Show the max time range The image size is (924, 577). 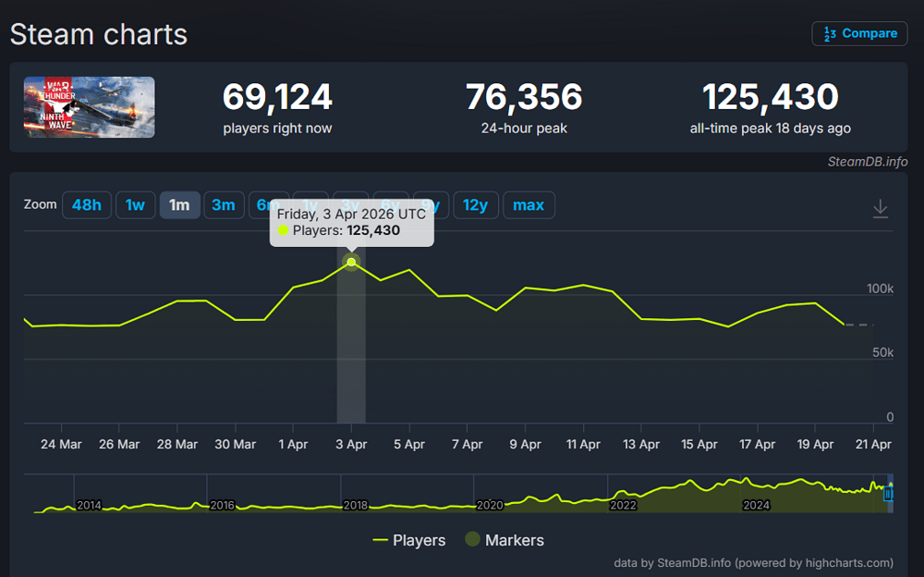pos(529,205)
